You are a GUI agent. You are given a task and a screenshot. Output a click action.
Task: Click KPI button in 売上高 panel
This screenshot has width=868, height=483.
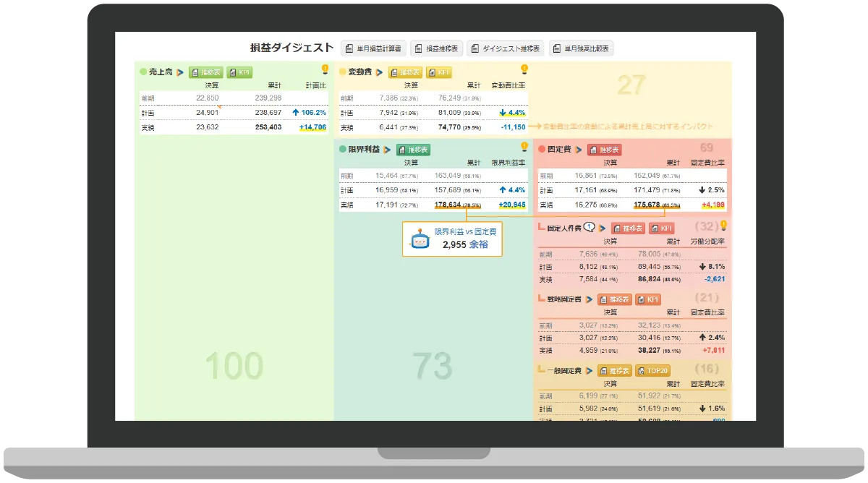(239, 72)
